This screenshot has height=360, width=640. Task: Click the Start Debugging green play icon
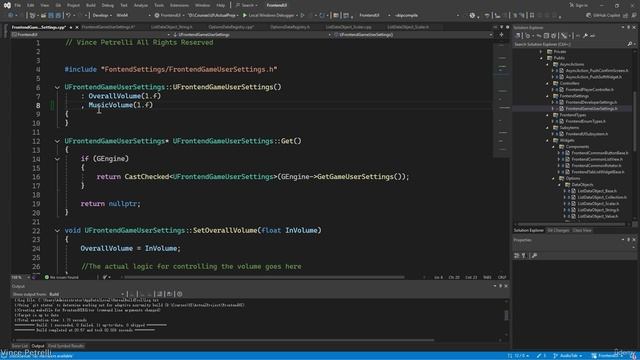pos(245,15)
